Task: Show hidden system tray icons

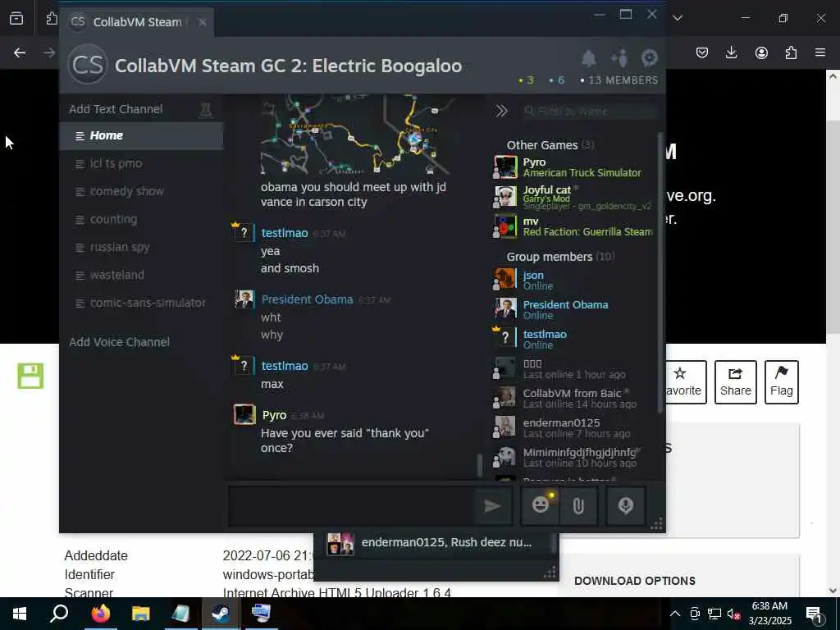Action: 675,614
